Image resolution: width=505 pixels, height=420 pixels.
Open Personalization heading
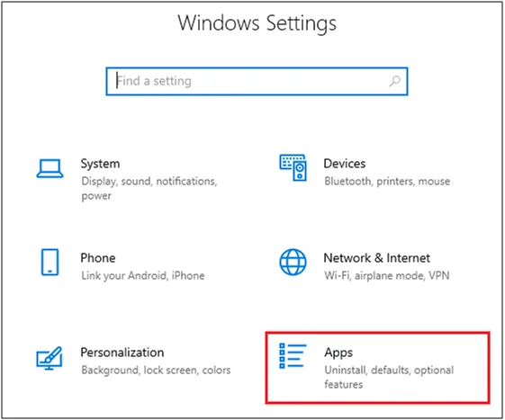[122, 353]
